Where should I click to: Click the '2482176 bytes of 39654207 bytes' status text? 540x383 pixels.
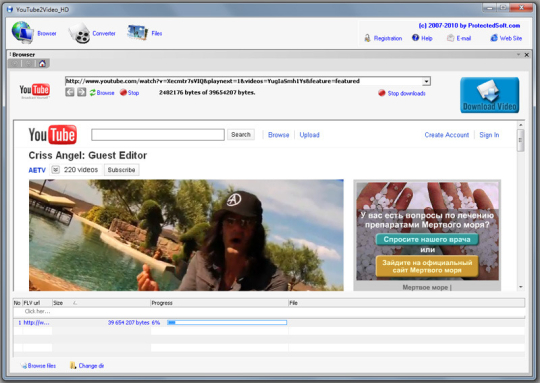coord(207,92)
